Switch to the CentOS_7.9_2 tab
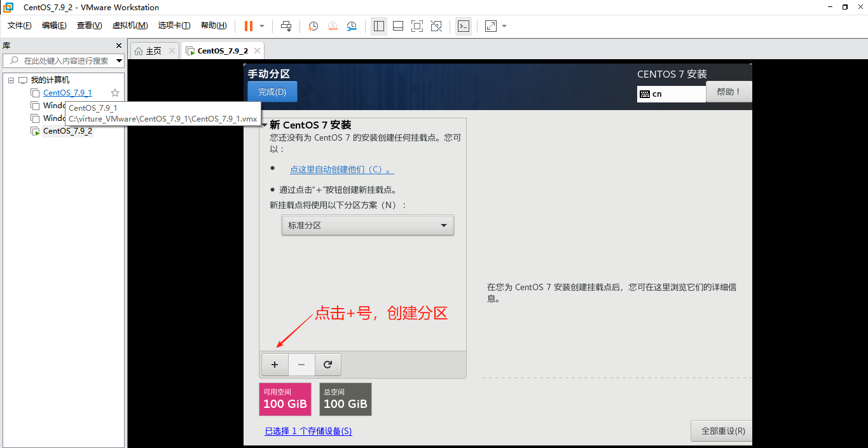The width and height of the screenshot is (868, 448). [223, 51]
